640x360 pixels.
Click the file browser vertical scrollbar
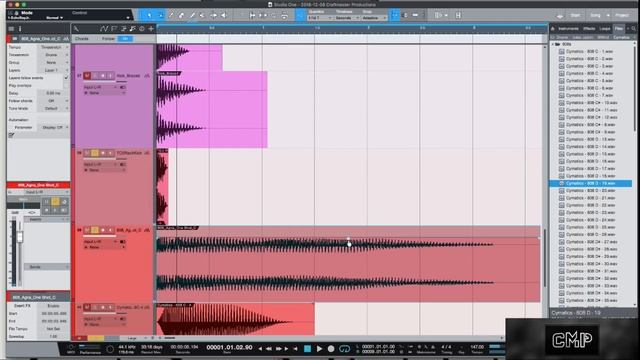[635, 88]
